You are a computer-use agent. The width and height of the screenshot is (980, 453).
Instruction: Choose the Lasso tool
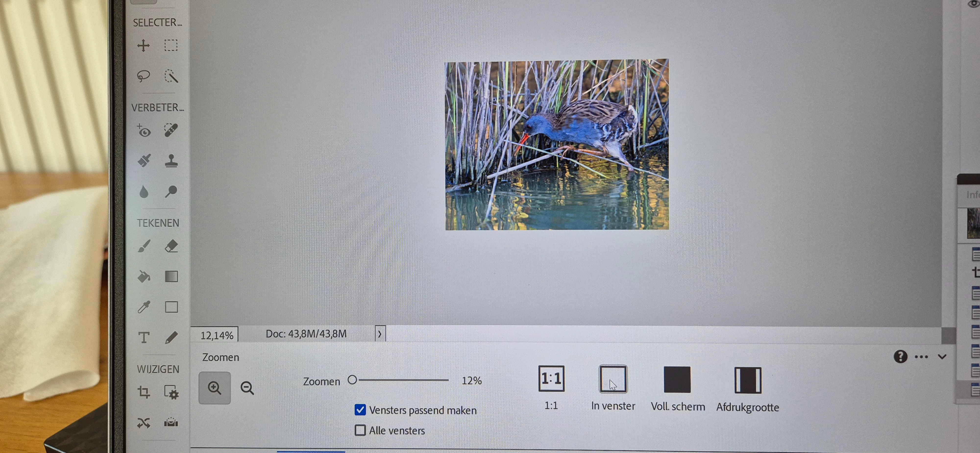click(x=143, y=76)
